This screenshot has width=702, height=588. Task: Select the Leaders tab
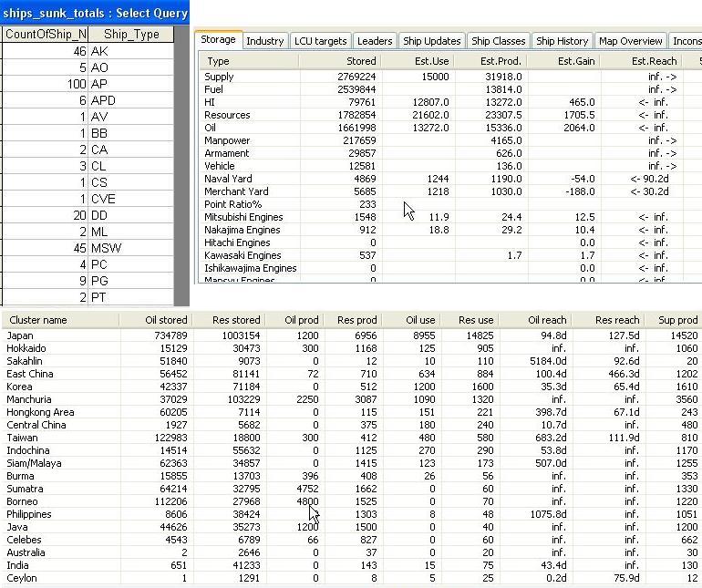click(x=375, y=41)
